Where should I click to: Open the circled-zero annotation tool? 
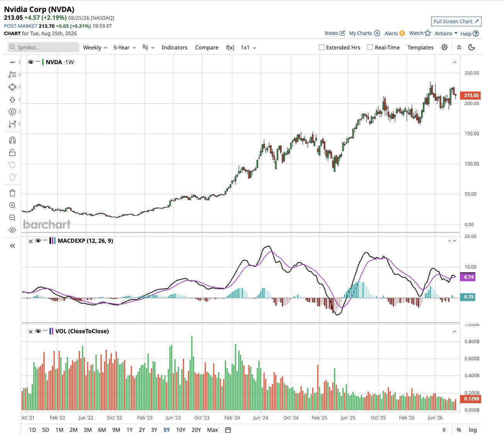tap(12, 112)
